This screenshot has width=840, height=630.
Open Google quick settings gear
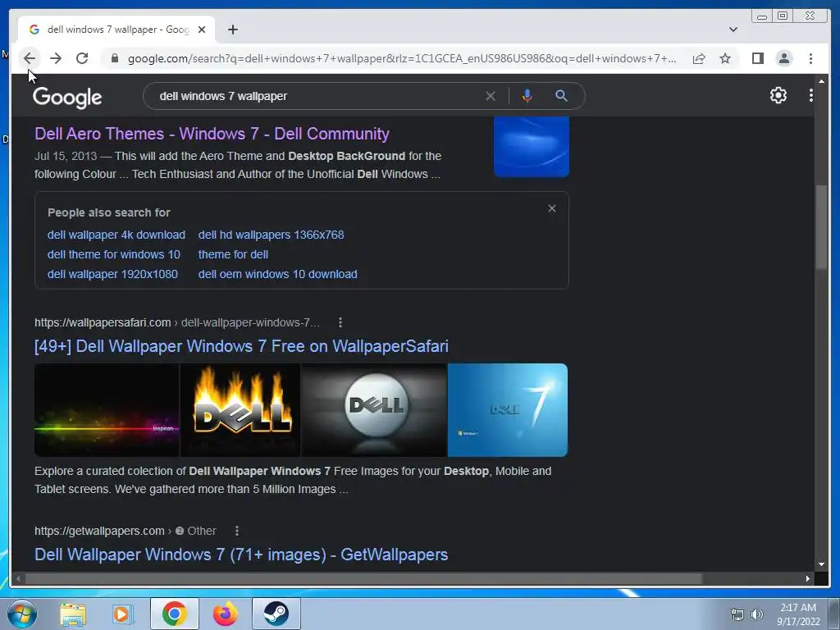point(778,95)
